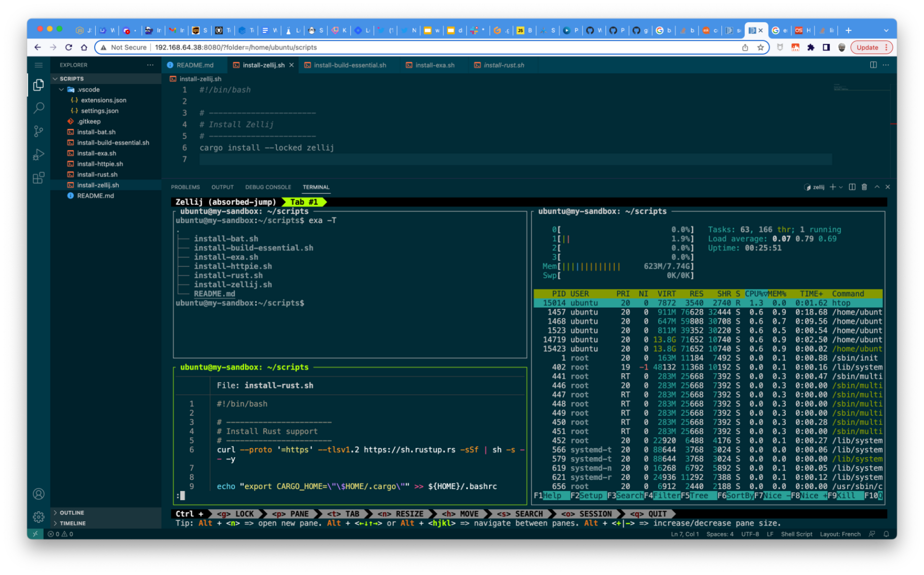Click the browser Update button
The image size is (924, 575).
pyautogui.click(x=867, y=47)
